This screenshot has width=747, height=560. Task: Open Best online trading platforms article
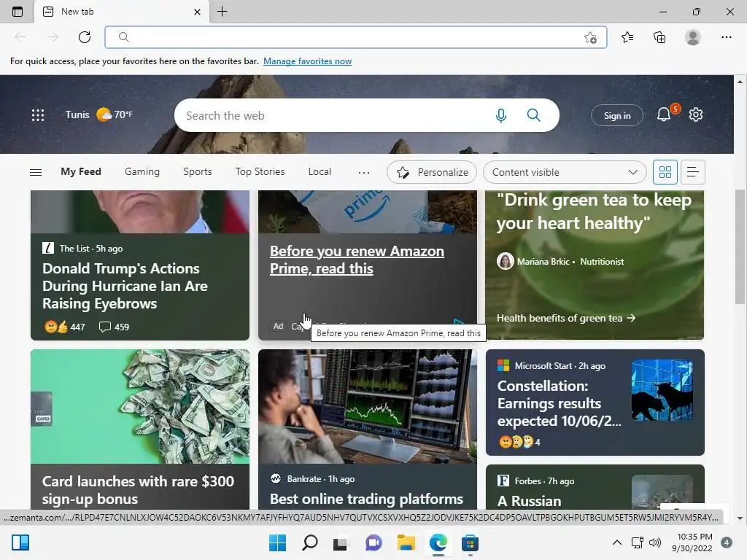[366, 499]
